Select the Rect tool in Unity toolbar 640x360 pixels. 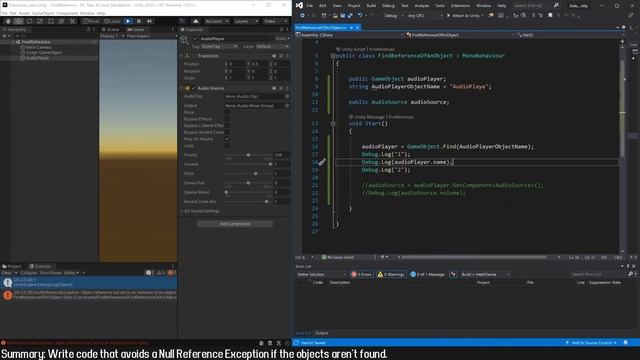tap(51, 21)
